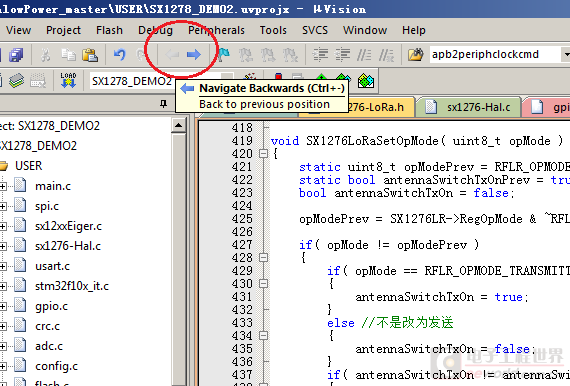Viewport: 570px width, 386px height.
Task: Select stm32f10x_it.c in project tree
Action: point(72,286)
